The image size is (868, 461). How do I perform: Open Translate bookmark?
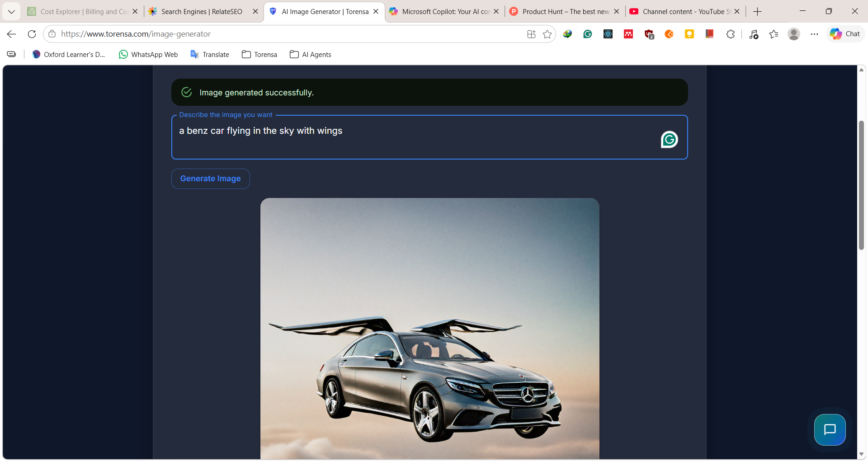pyautogui.click(x=210, y=55)
